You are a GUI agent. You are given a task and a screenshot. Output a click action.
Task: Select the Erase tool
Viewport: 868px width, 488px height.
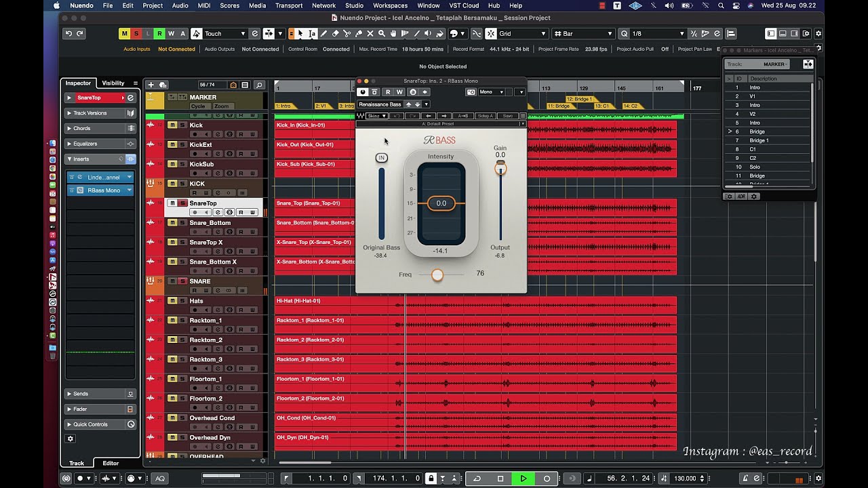tap(335, 33)
